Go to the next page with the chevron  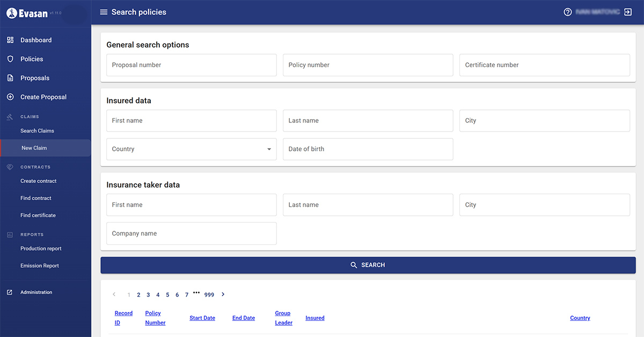[x=223, y=294]
